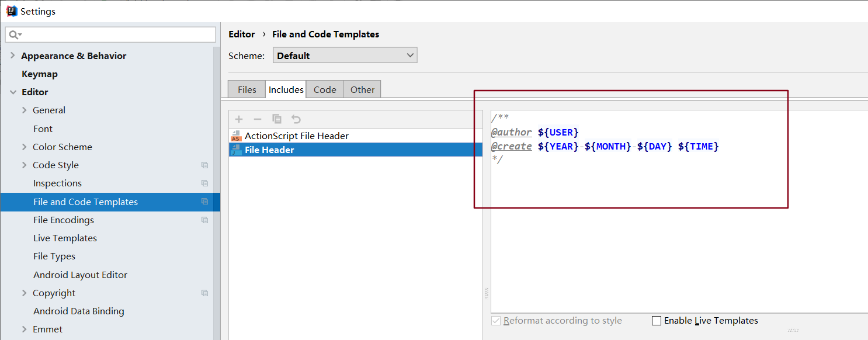Click the copy template icon
This screenshot has width=868, height=340.
pyautogui.click(x=277, y=119)
